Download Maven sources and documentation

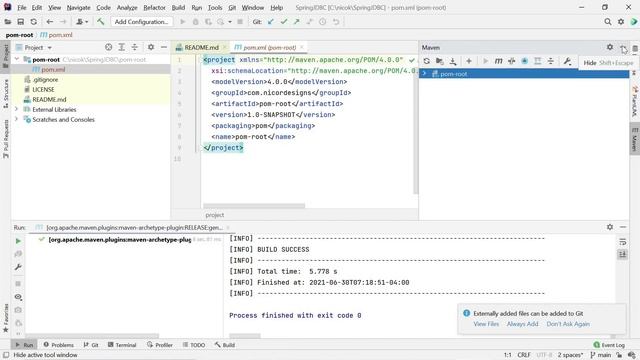pos(453,61)
